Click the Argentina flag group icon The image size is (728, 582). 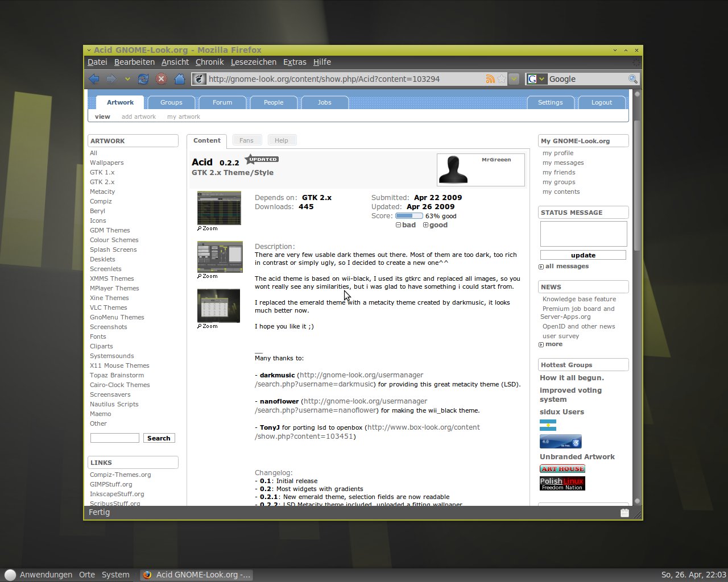click(x=548, y=425)
